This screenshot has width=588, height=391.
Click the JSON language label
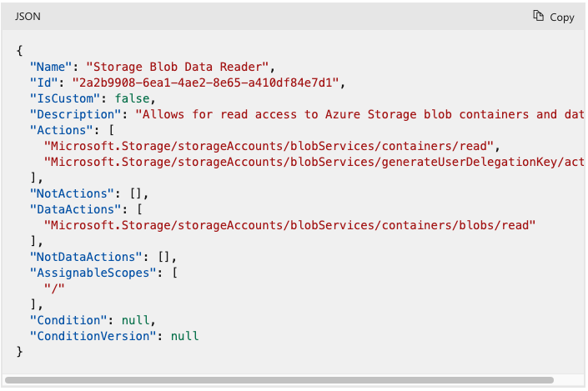pyautogui.click(x=28, y=17)
